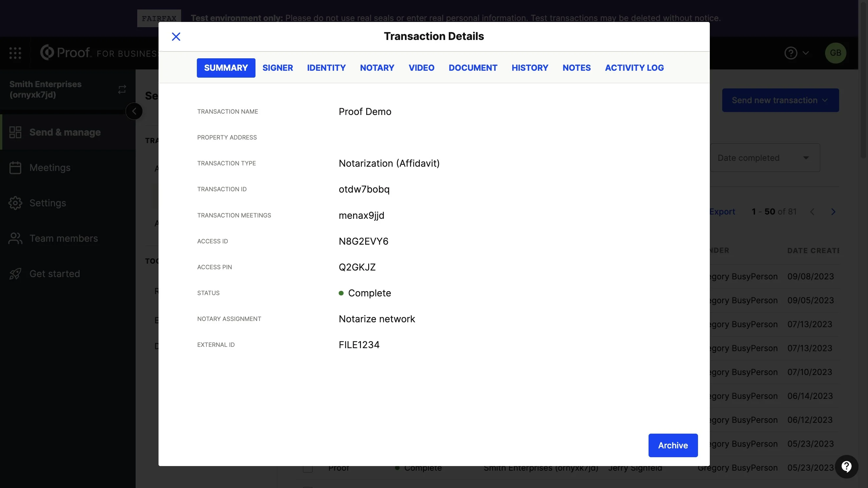Screen dimensions: 868x488
Task: Click the Get started rocket icon
Action: coord(15,274)
